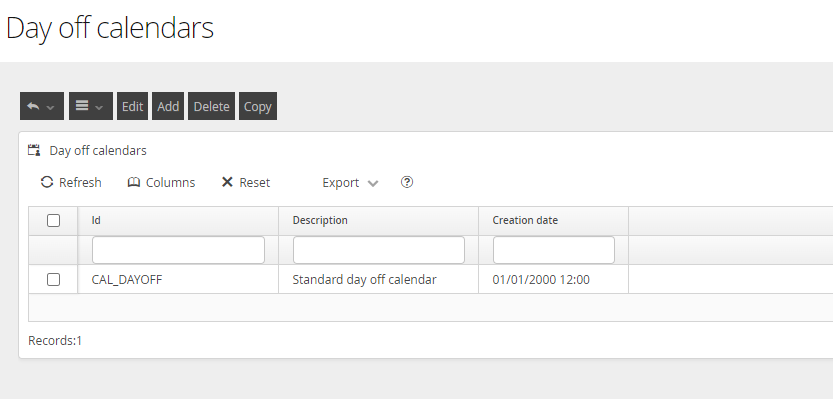Viewport: 833px width, 399px height.
Task: Refresh the calendars table
Action: click(x=71, y=182)
